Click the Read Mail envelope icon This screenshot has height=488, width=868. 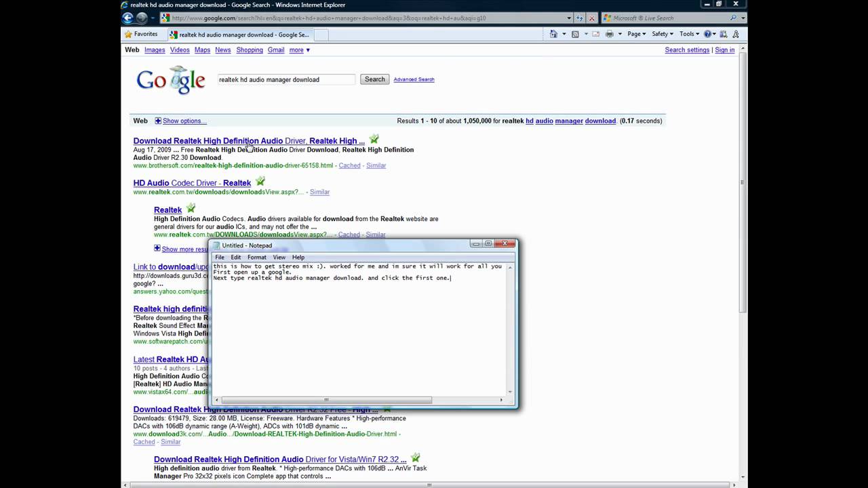(x=596, y=34)
